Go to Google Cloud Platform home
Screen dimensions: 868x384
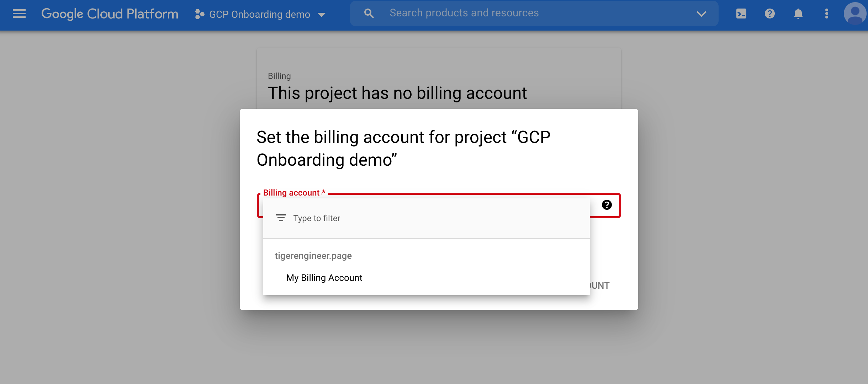point(110,14)
